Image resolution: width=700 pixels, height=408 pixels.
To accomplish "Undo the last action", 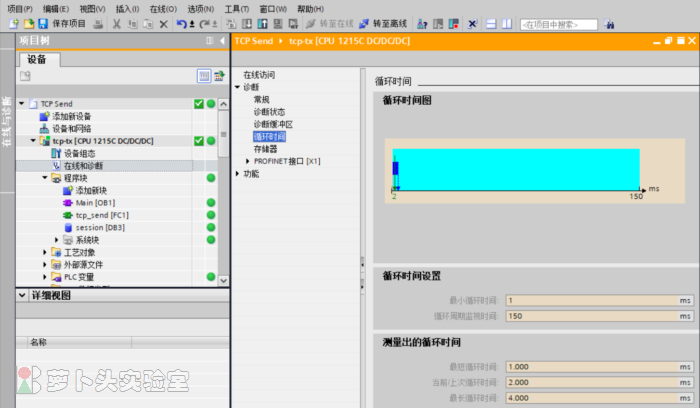I will [x=181, y=24].
